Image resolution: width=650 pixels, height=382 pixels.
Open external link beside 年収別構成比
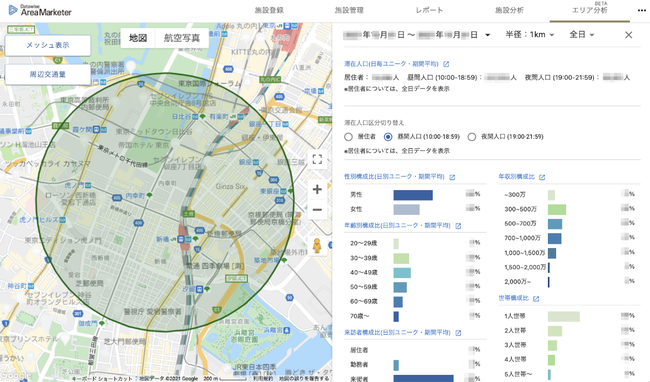(542, 177)
